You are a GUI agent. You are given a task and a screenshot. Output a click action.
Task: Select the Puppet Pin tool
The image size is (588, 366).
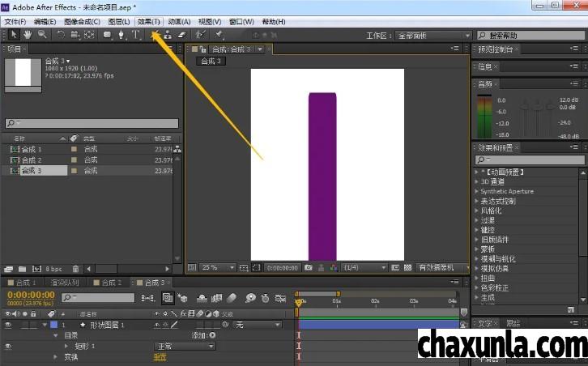click(x=219, y=35)
